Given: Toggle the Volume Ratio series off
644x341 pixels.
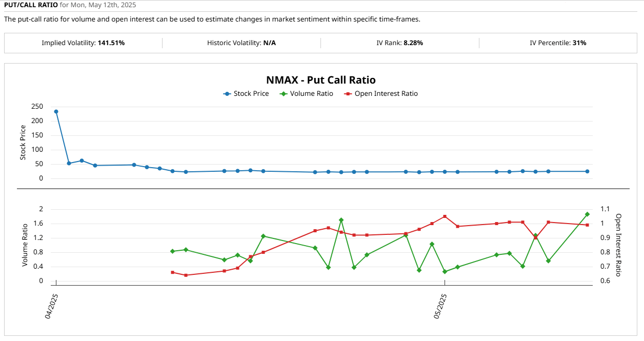Looking at the screenshot, I should (311, 93).
